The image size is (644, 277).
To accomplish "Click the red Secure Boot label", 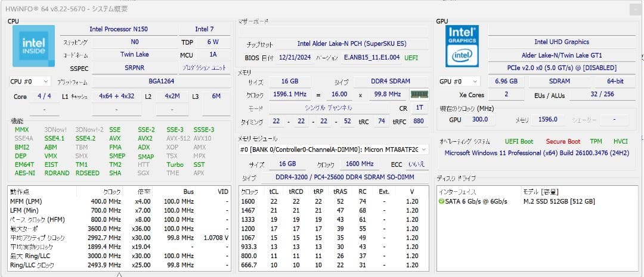I will 563,142.
